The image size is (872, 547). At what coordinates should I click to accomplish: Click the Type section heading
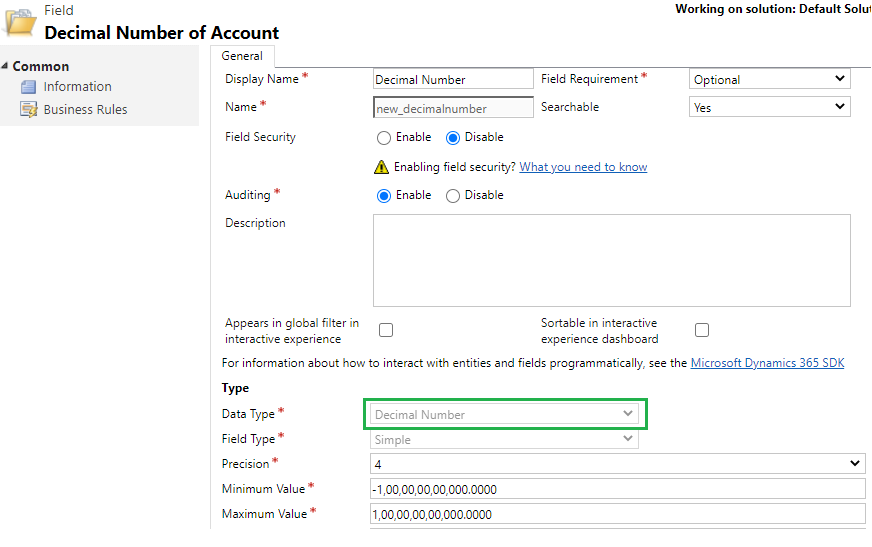click(235, 388)
